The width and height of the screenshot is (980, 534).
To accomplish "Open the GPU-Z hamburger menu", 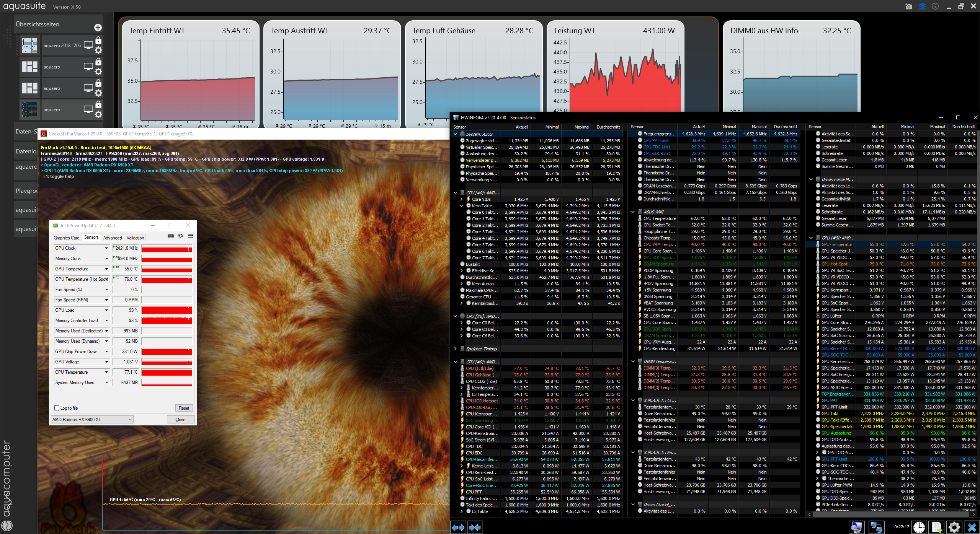I will (x=190, y=236).
